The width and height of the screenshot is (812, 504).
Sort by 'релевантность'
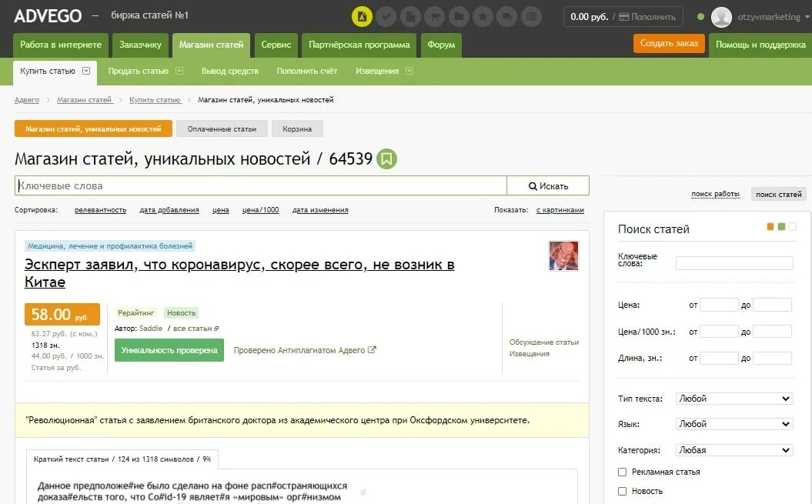pyautogui.click(x=101, y=210)
